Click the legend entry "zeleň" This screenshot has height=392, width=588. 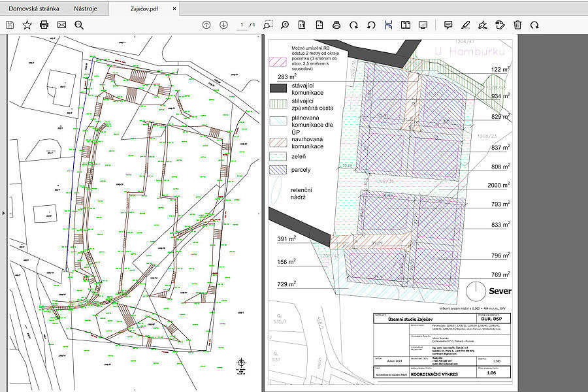[299, 156]
